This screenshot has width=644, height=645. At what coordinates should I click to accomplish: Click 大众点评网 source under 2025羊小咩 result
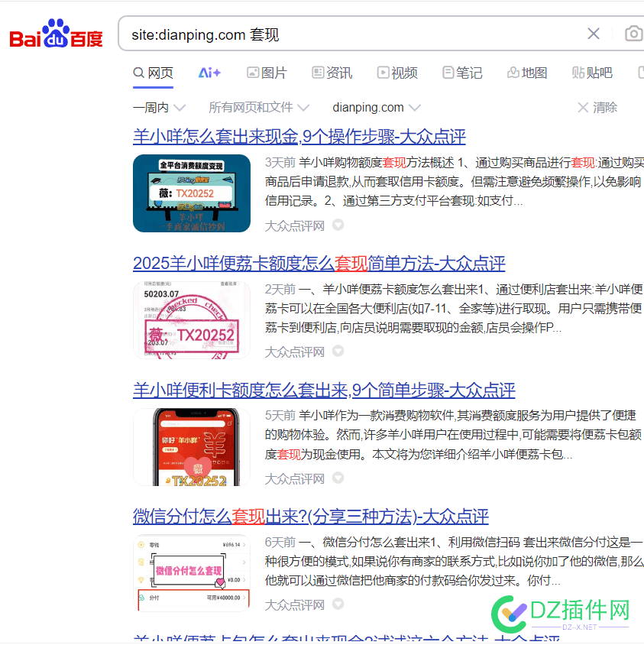point(295,352)
